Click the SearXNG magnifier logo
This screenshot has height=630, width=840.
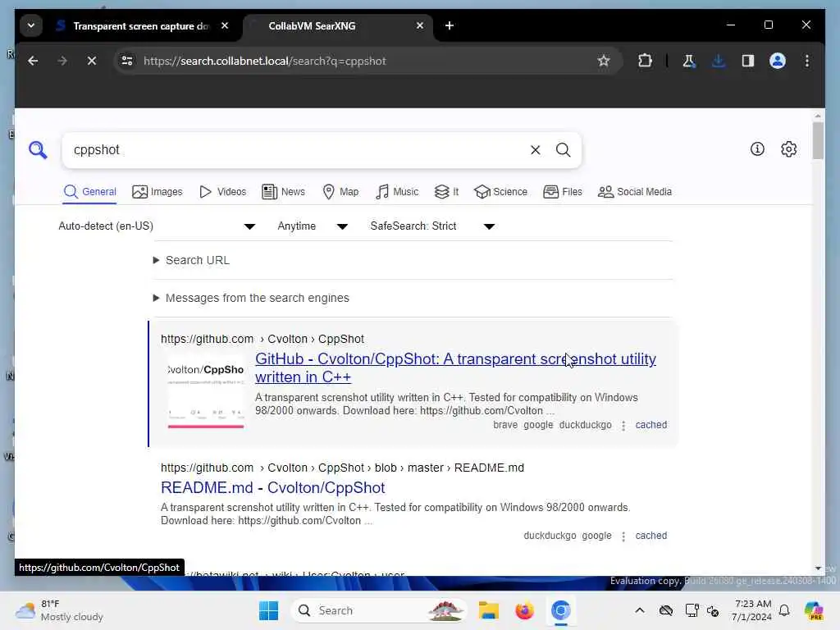(38, 150)
